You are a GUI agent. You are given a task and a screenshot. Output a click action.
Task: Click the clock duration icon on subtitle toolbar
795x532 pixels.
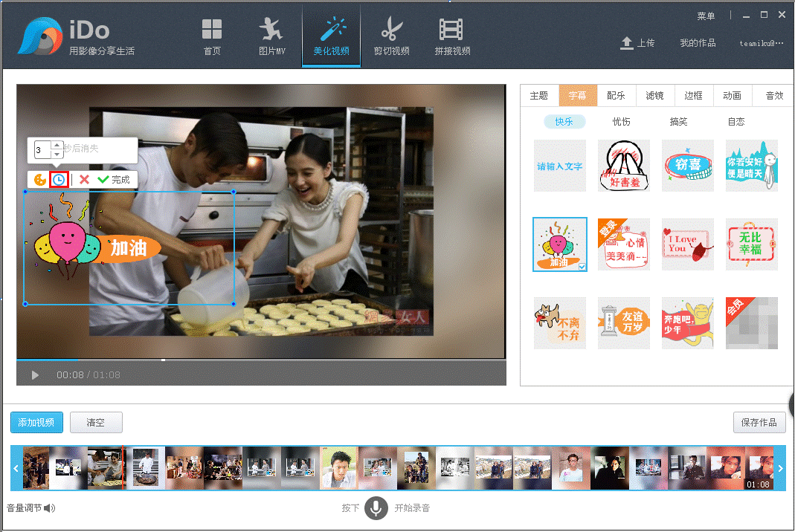pos(59,180)
